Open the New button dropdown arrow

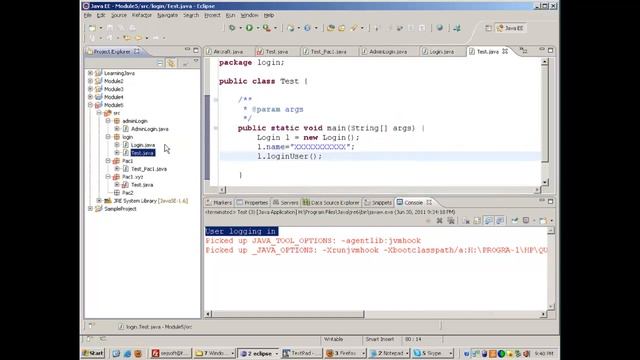coord(100,28)
